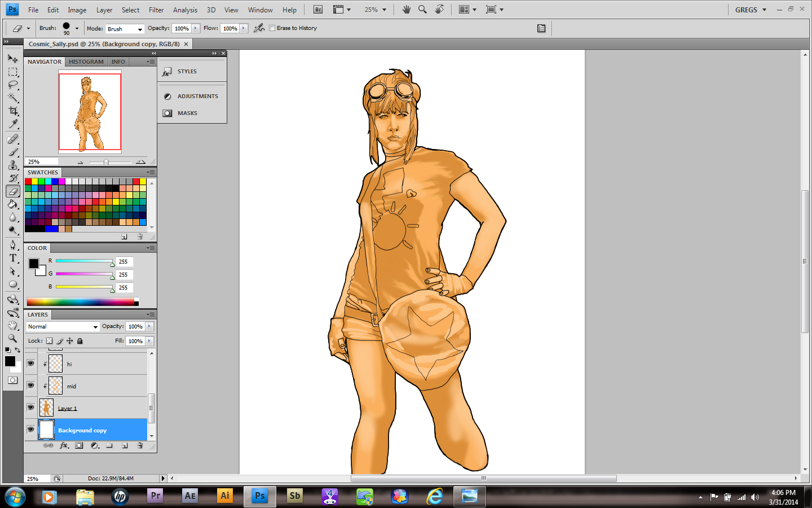
Task: Open the Filter menu
Action: [156, 10]
